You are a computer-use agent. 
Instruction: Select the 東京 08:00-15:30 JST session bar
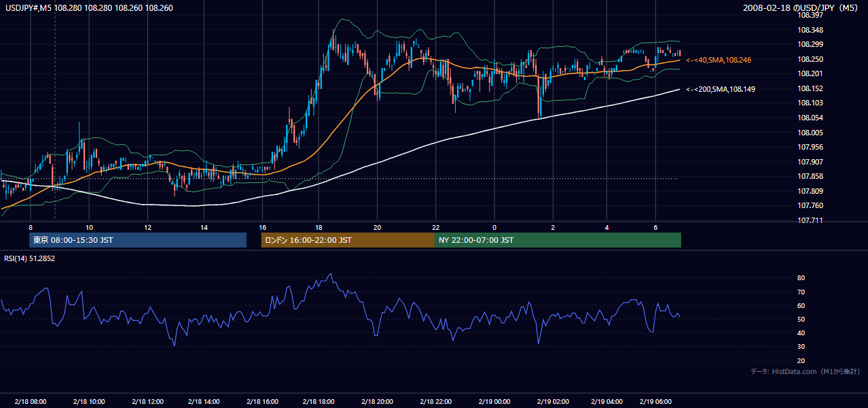point(138,240)
